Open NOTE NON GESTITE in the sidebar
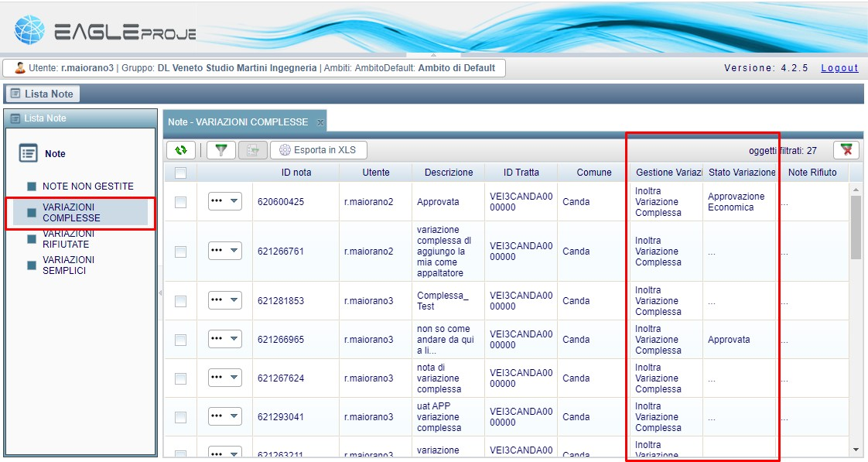This screenshot has width=868, height=462. click(88, 187)
